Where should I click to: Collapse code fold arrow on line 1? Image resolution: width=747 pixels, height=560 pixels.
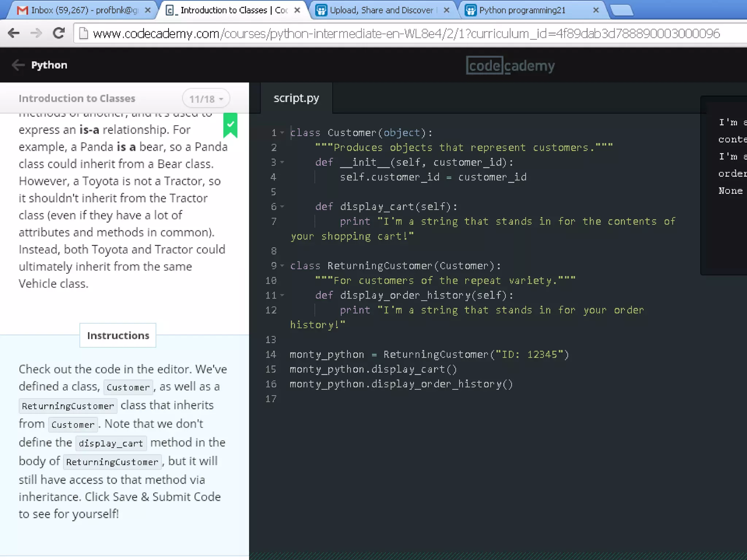(x=282, y=133)
